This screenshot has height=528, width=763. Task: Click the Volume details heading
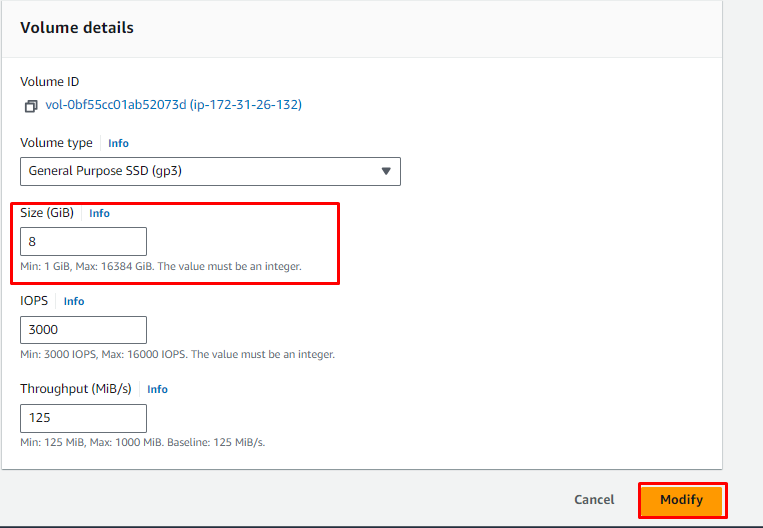click(x=77, y=28)
